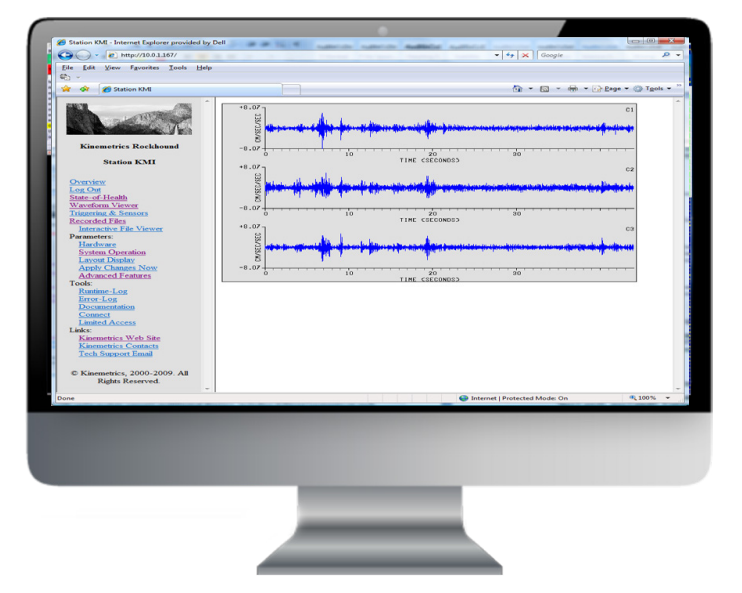Stop loading with the red X icon

[x=525, y=55]
